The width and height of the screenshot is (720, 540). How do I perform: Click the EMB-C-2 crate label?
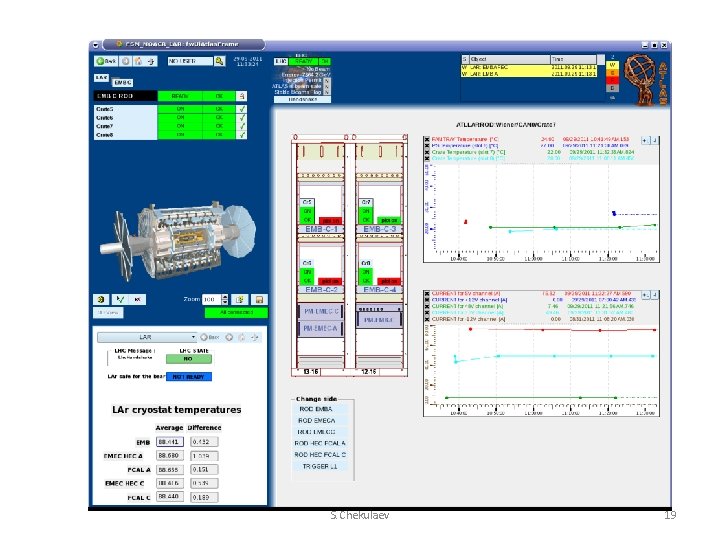tap(321, 290)
